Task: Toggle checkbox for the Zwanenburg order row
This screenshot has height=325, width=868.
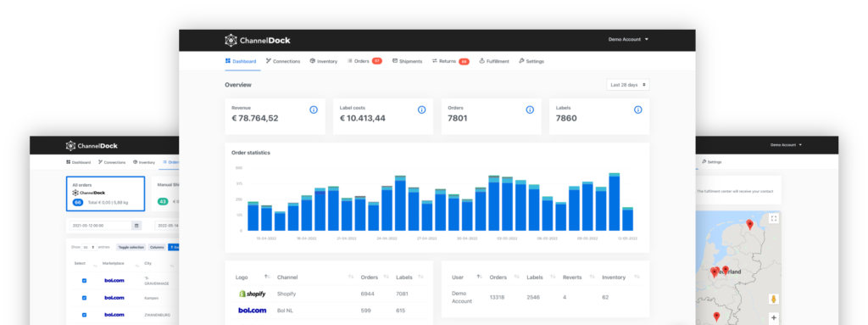Action: [84, 315]
